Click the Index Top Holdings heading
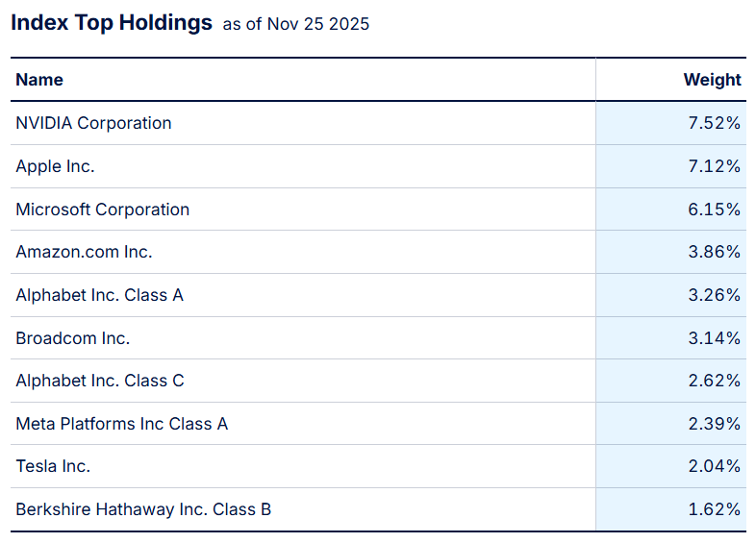The width and height of the screenshot is (756, 543). 112,23
